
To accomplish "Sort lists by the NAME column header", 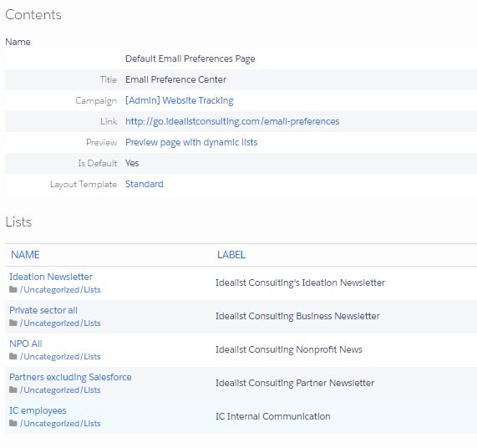I will [x=25, y=255].
